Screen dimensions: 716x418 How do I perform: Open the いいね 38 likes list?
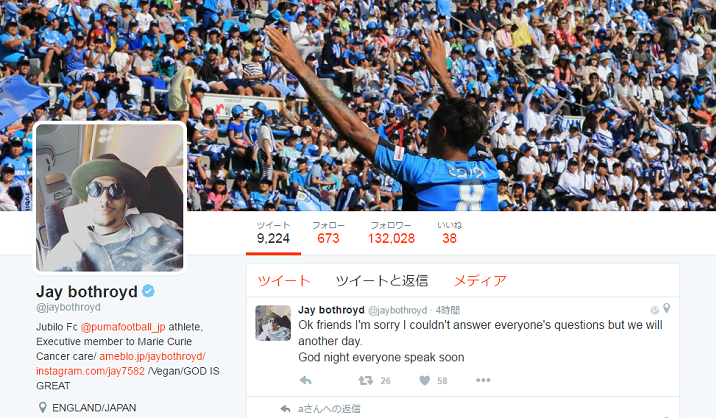point(449,232)
